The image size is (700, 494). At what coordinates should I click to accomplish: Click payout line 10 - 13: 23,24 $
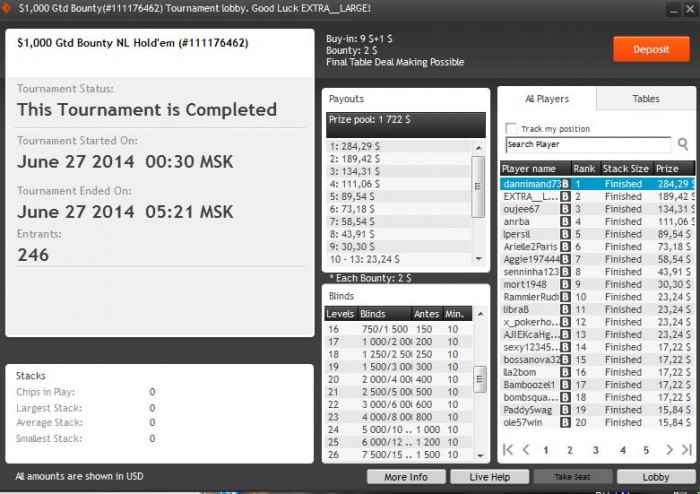point(398,259)
